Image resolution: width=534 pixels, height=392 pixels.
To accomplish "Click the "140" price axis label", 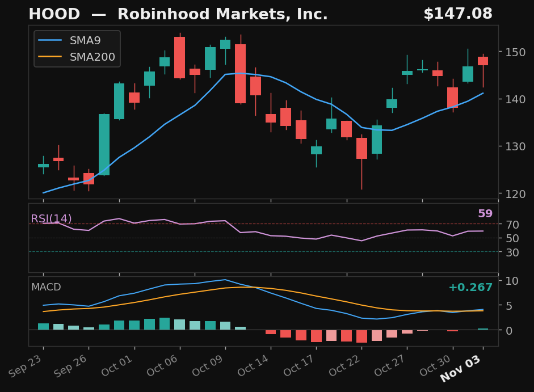I will coord(516,99).
